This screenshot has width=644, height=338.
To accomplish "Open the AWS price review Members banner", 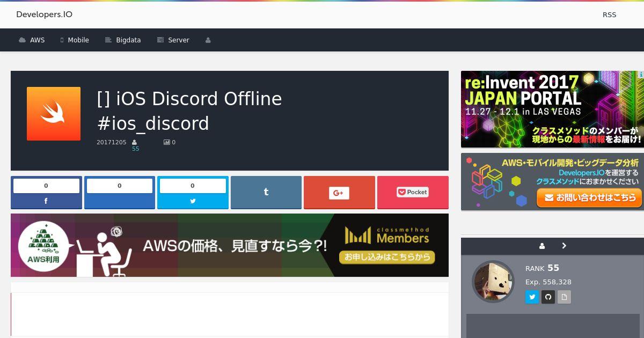I will coord(230,245).
